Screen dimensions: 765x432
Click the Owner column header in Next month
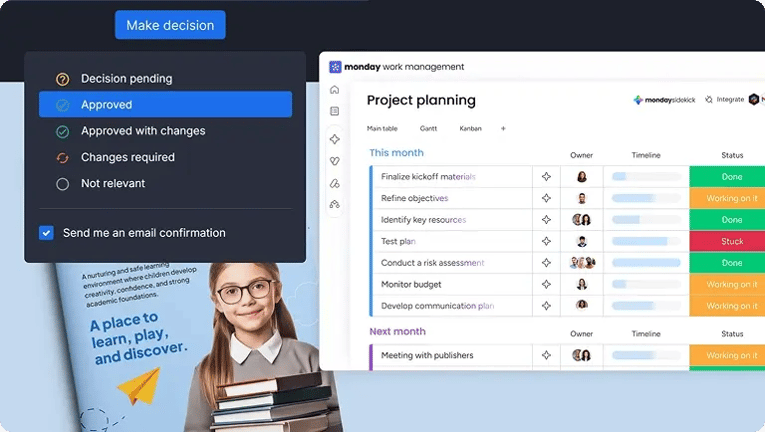pyautogui.click(x=582, y=334)
